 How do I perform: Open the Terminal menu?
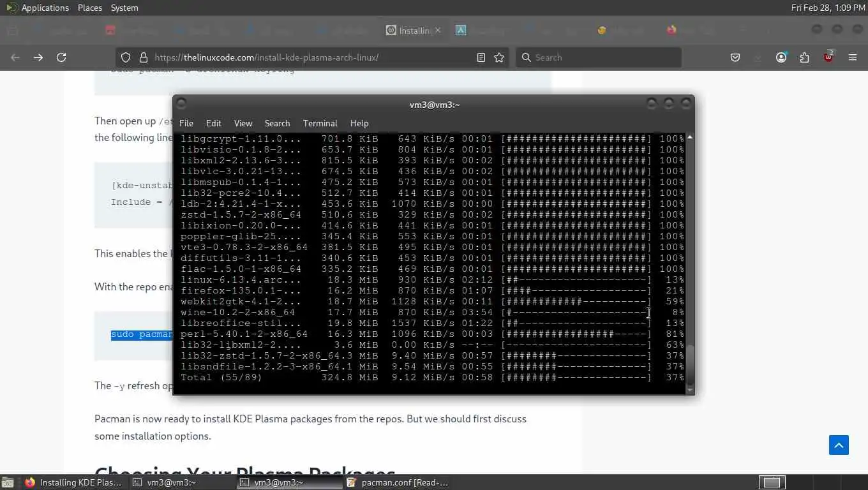(x=320, y=123)
